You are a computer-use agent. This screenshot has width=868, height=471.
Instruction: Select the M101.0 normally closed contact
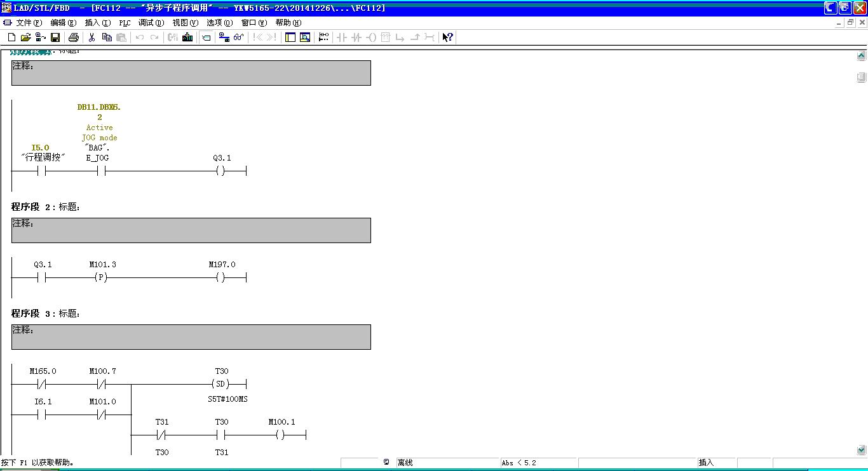[101, 415]
